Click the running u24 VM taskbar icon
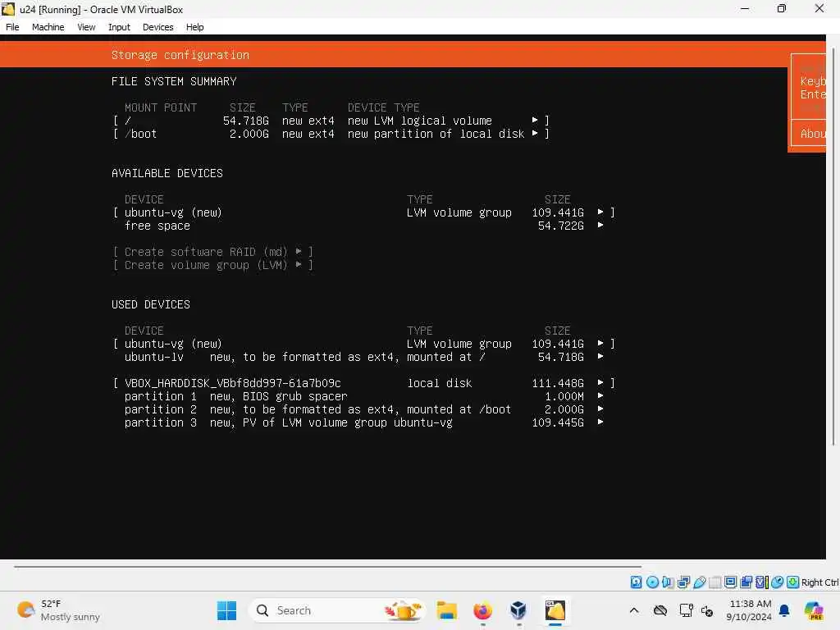Screen dimensions: 840x630 (x=555, y=610)
